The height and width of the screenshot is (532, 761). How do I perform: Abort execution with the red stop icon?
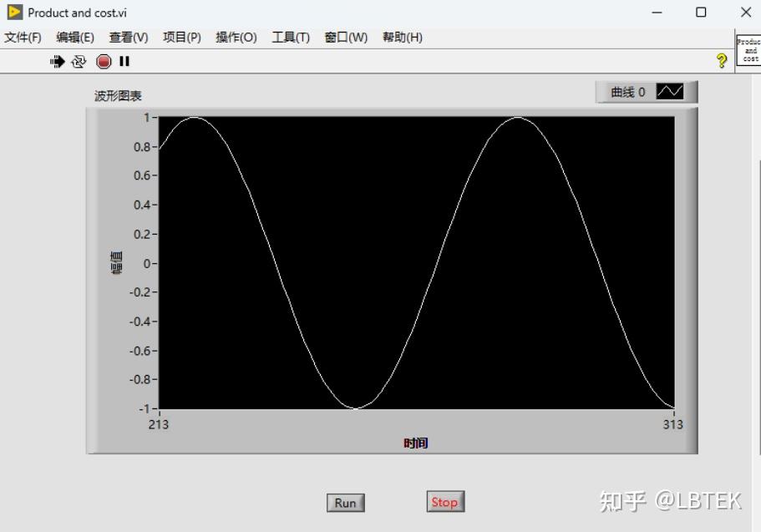pyautogui.click(x=102, y=61)
